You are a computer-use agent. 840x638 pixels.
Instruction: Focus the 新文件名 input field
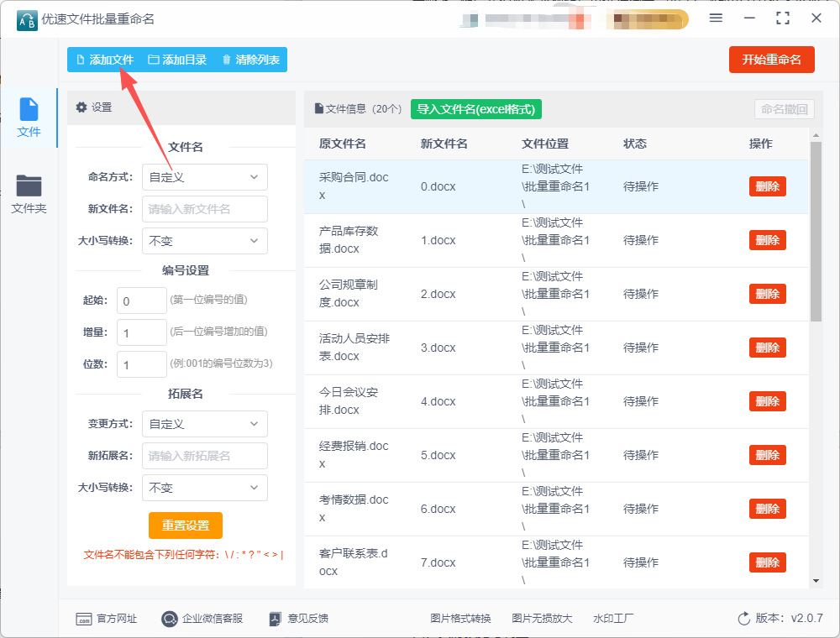tap(204, 209)
